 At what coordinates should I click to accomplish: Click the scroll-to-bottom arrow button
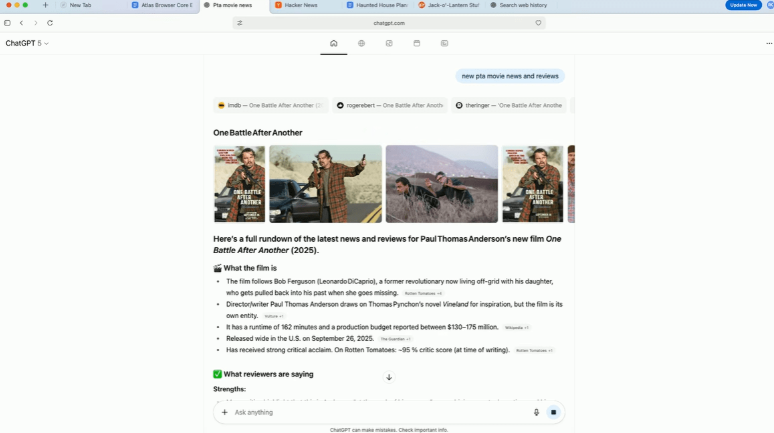tap(389, 377)
